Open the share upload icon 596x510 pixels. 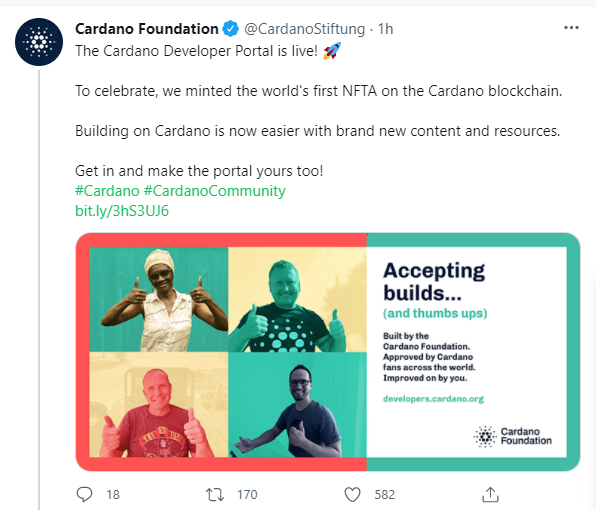[490, 494]
